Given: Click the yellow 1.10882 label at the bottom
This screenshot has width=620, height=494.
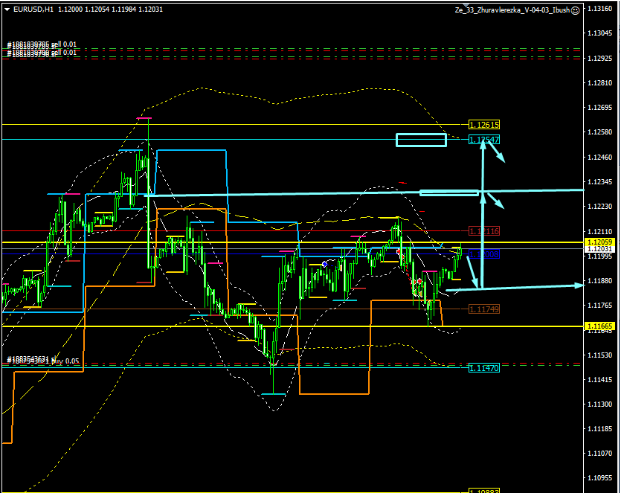Looking at the screenshot, I should (x=483, y=491).
